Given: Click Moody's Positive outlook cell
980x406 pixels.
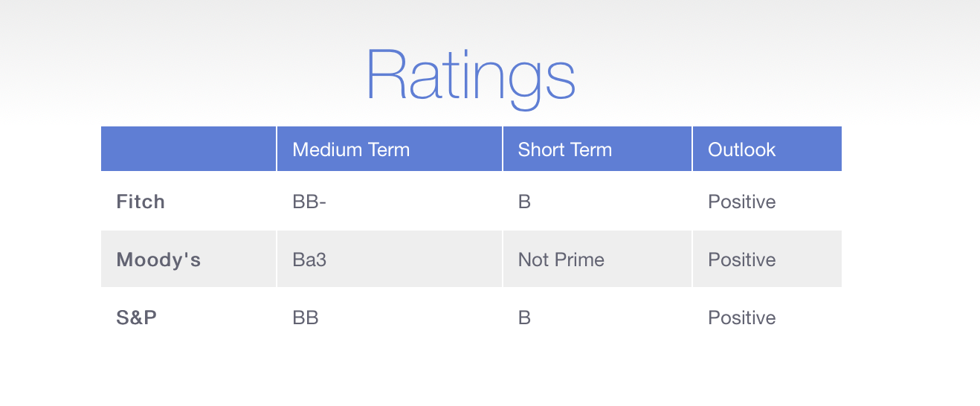Looking at the screenshot, I should click(767, 260).
